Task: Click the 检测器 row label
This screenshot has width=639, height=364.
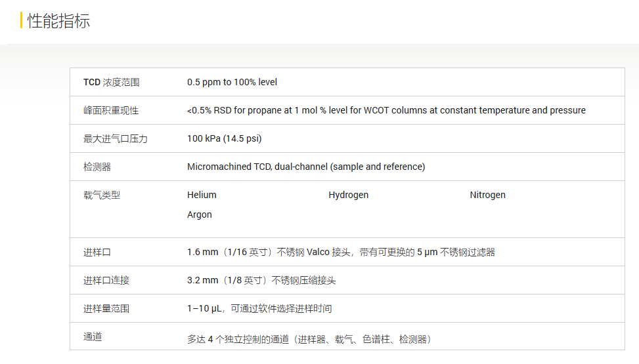Action: pyautogui.click(x=97, y=167)
